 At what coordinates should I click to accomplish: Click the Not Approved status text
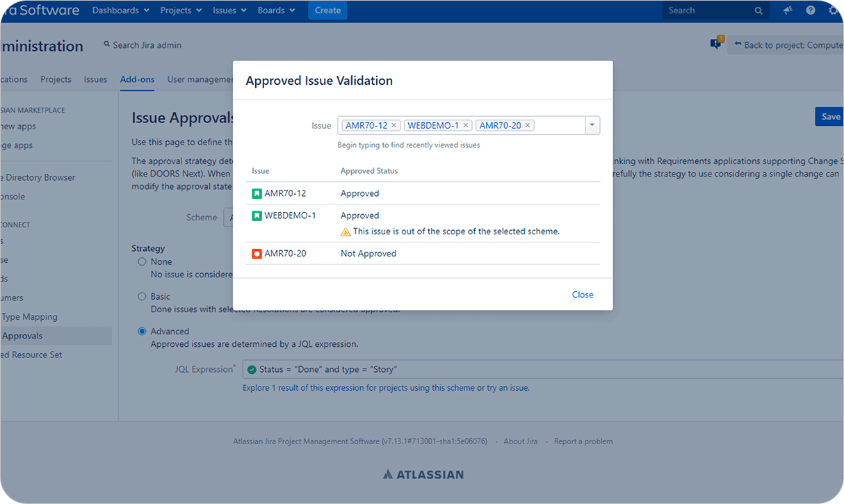368,254
